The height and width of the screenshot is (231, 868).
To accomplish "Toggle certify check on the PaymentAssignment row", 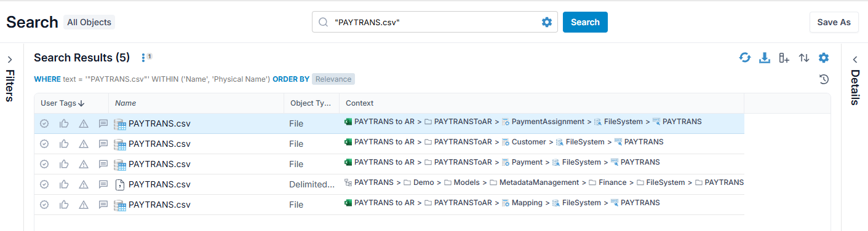I will [44, 123].
